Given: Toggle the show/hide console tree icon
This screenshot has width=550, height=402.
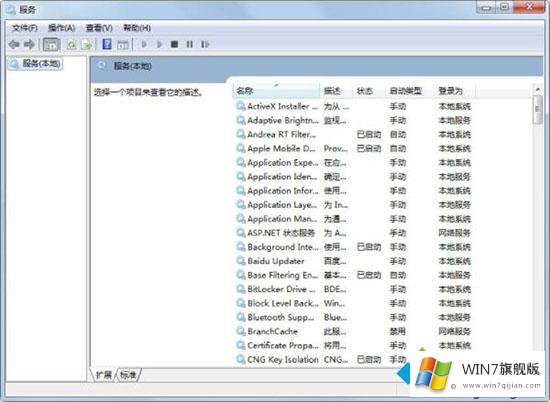Looking at the screenshot, I should pos(51,44).
